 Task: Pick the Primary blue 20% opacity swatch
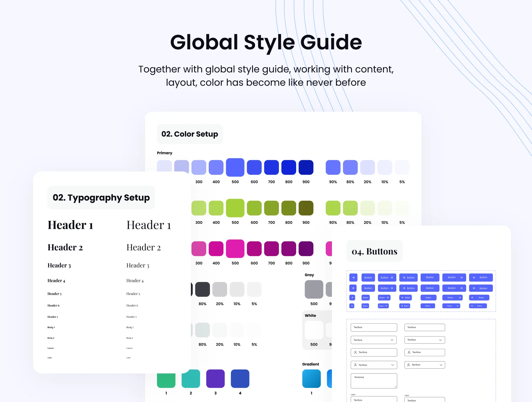click(x=368, y=167)
